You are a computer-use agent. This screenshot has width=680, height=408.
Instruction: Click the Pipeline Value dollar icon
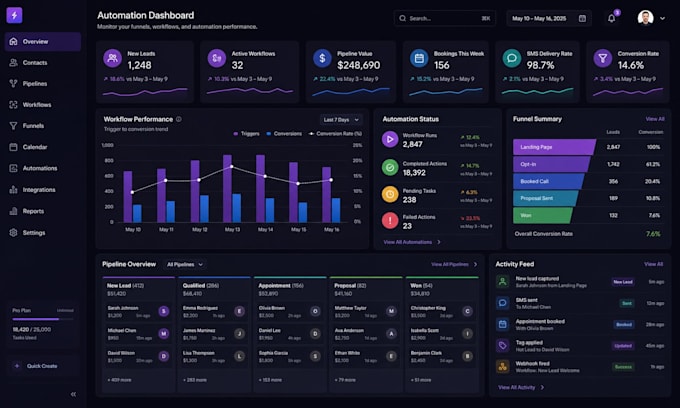pos(322,58)
